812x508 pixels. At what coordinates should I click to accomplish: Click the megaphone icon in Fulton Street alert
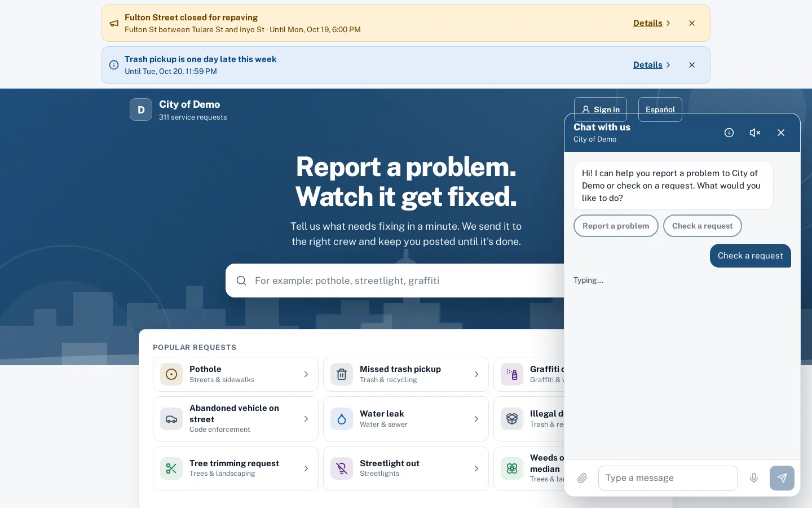point(114,23)
